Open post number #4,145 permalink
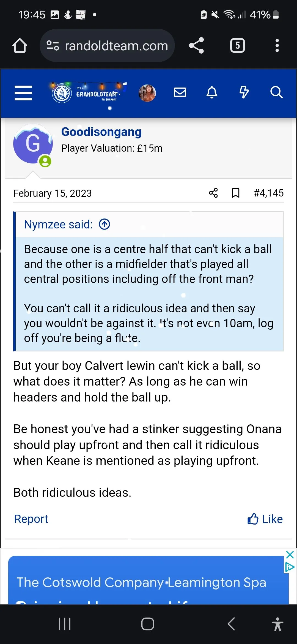 (x=268, y=193)
